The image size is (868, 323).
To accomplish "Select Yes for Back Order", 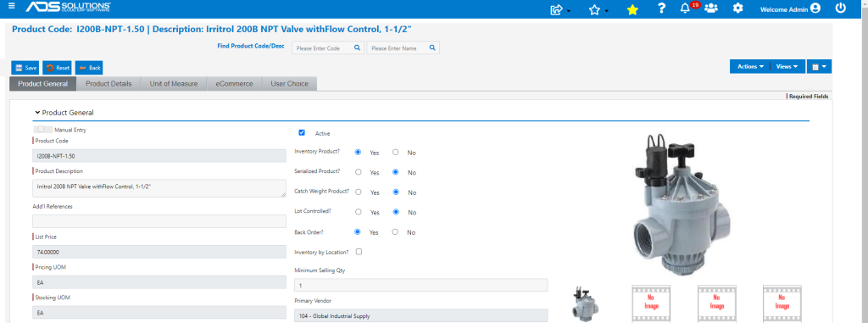I will click(359, 231).
